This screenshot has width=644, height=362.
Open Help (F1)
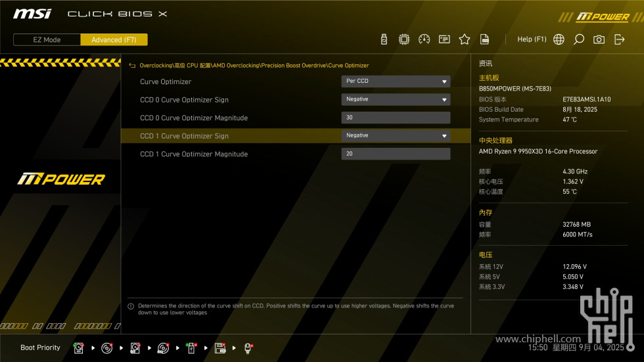click(x=532, y=39)
